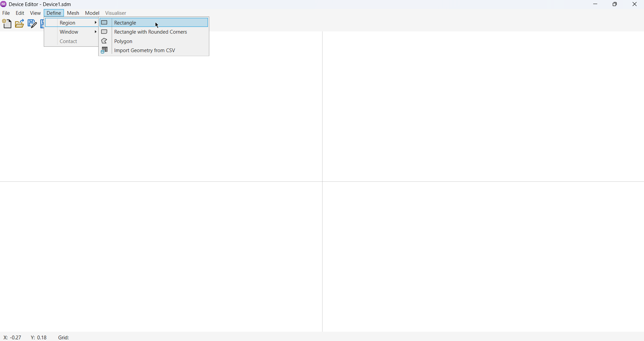The height and width of the screenshot is (341, 644).
Task: Open the File menu
Action: coord(6,13)
